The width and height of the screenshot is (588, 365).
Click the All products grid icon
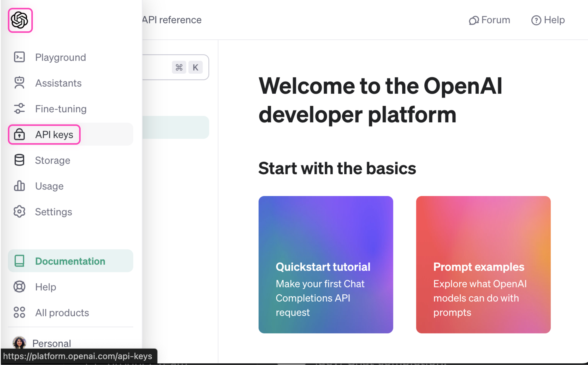pyautogui.click(x=19, y=312)
